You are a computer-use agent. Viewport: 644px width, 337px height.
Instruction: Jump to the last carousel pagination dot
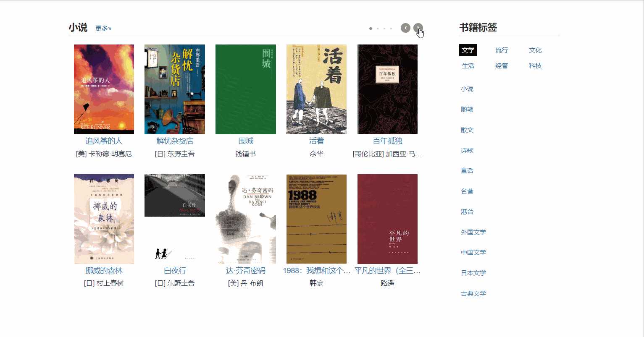click(391, 29)
